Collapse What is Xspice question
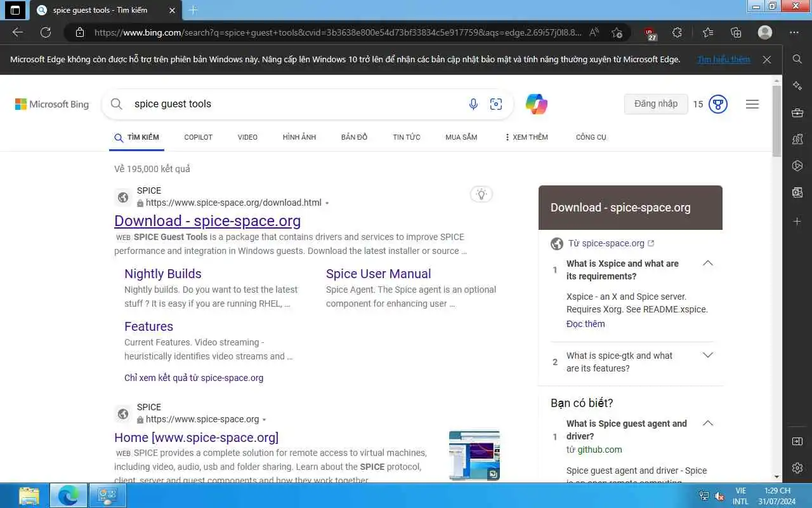This screenshot has width=812, height=508. (708, 264)
